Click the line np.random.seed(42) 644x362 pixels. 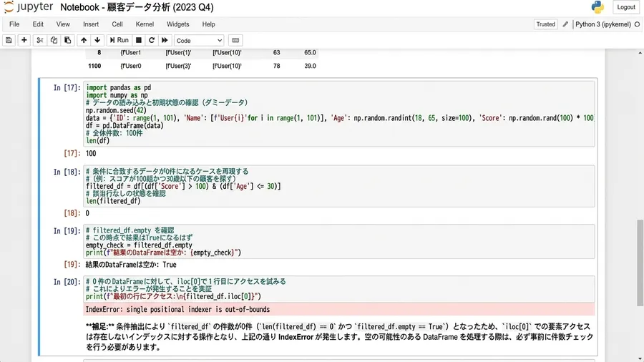point(116,110)
